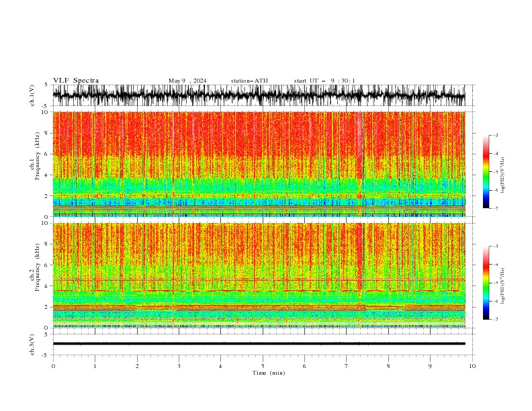The image size is (532, 411).
Task: Click the ch.2 "Frequency (kHz)" axis label
Action: click(38, 267)
